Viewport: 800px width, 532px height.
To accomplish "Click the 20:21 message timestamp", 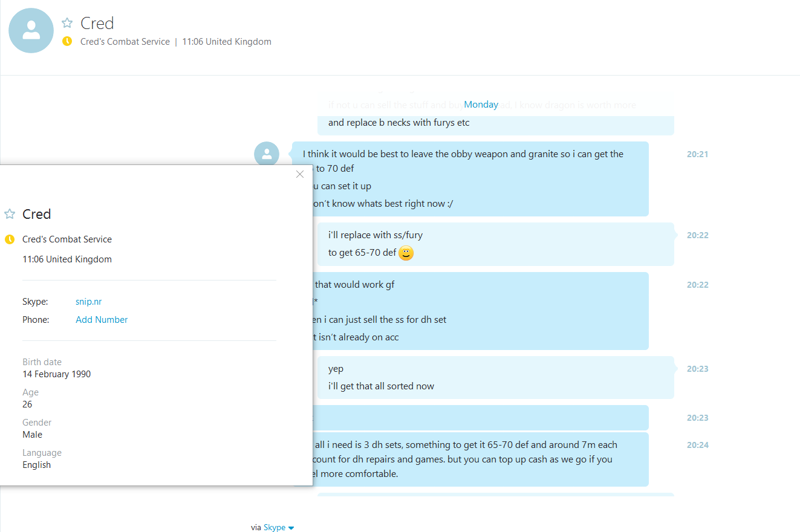I will point(697,154).
